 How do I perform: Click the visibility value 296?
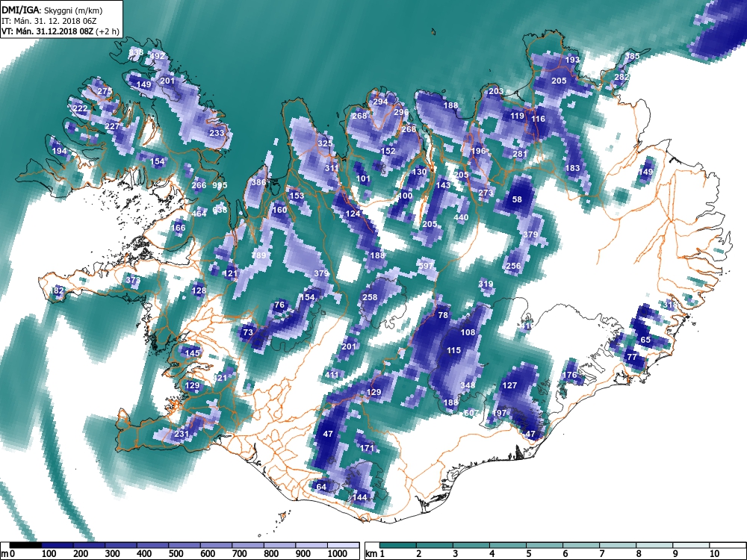pos(402,113)
